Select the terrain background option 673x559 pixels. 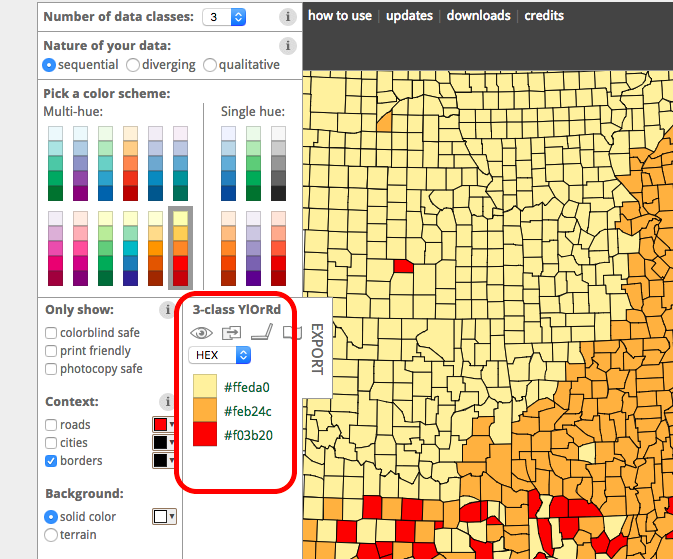51,535
